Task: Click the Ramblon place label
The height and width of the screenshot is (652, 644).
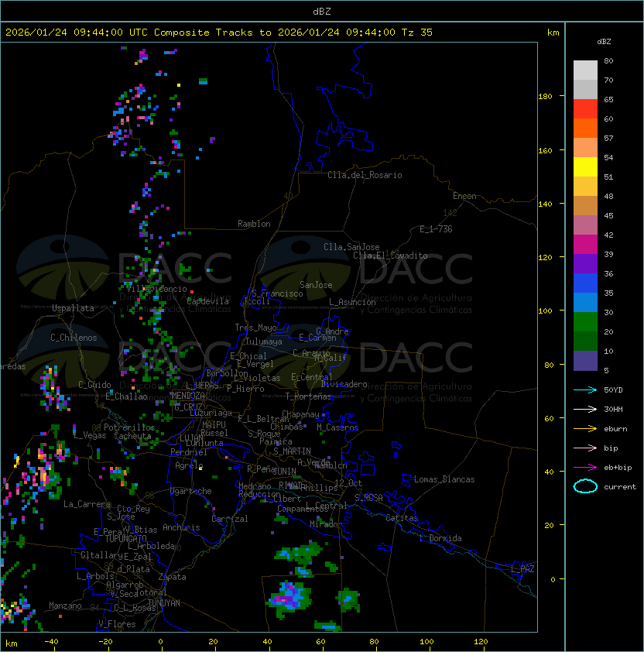Action: [x=254, y=224]
